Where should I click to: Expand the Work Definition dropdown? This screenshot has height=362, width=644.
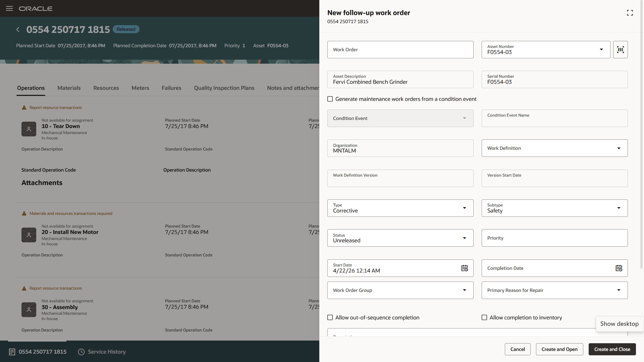[619, 148]
